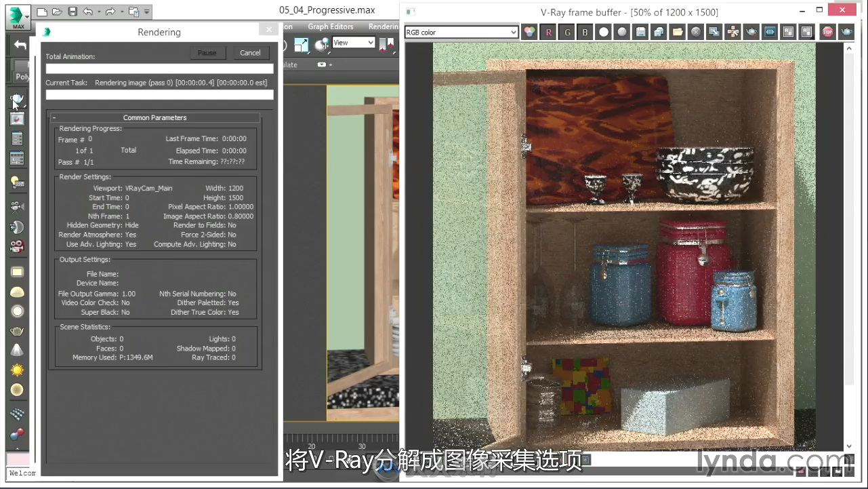Pause the rendering
Viewport: 868px width, 489px height.
click(207, 53)
